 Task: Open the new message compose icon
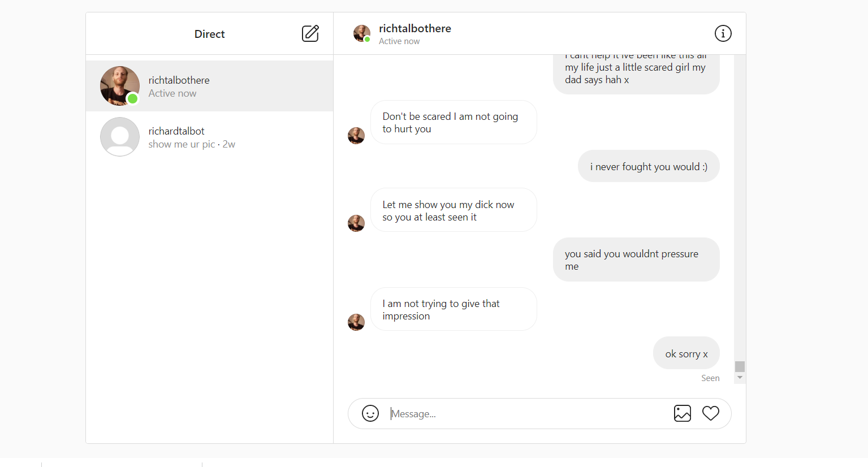click(310, 33)
